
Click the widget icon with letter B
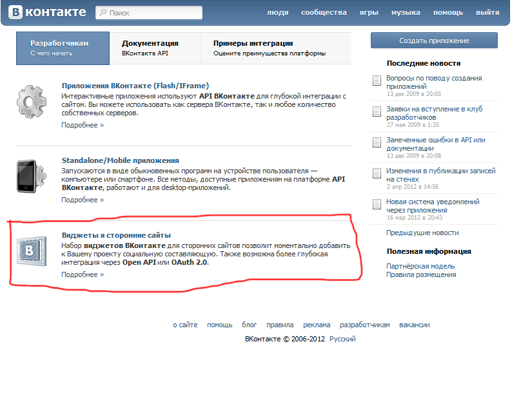tap(32, 251)
